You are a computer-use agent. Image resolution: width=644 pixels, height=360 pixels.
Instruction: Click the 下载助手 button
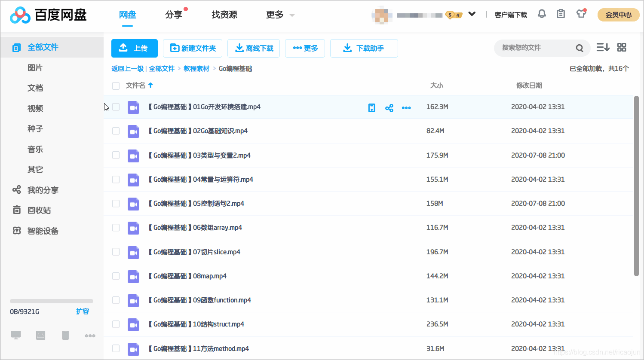(364, 48)
